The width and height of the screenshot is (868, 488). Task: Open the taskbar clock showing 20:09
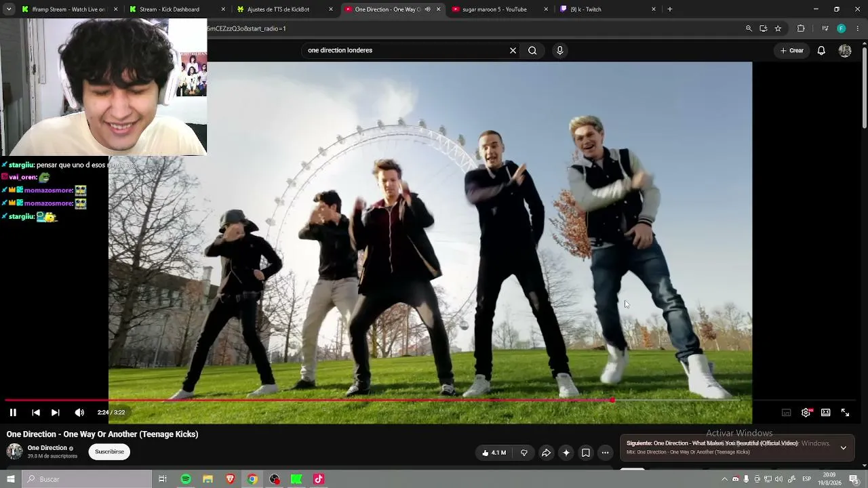(x=830, y=479)
